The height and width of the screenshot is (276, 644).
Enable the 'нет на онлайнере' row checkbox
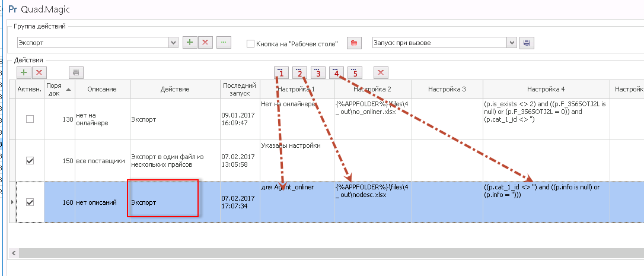click(30, 119)
